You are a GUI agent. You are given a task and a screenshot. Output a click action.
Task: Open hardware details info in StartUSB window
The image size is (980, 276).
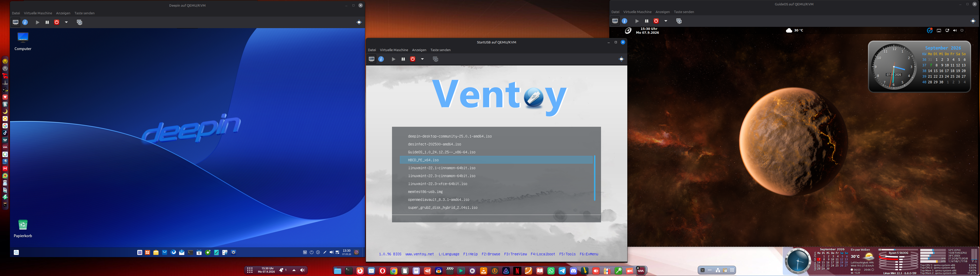tap(381, 59)
